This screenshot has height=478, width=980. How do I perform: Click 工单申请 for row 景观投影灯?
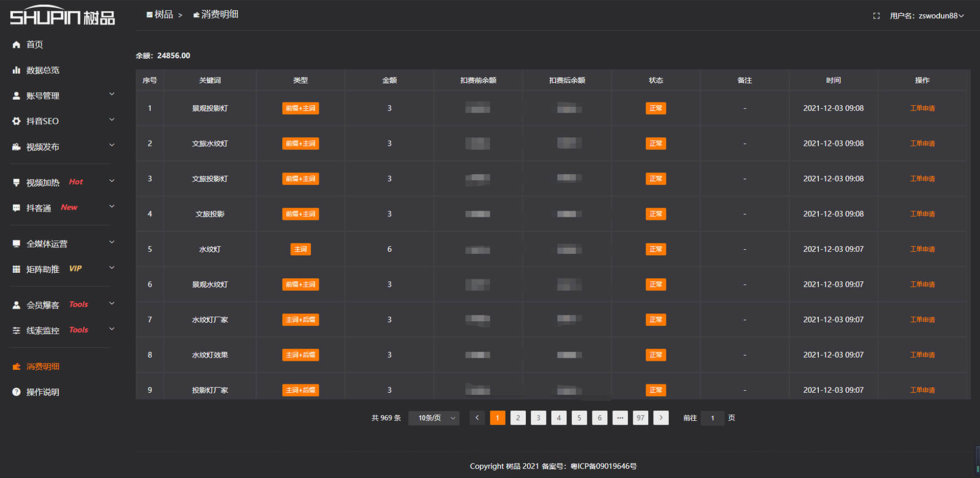tap(922, 108)
